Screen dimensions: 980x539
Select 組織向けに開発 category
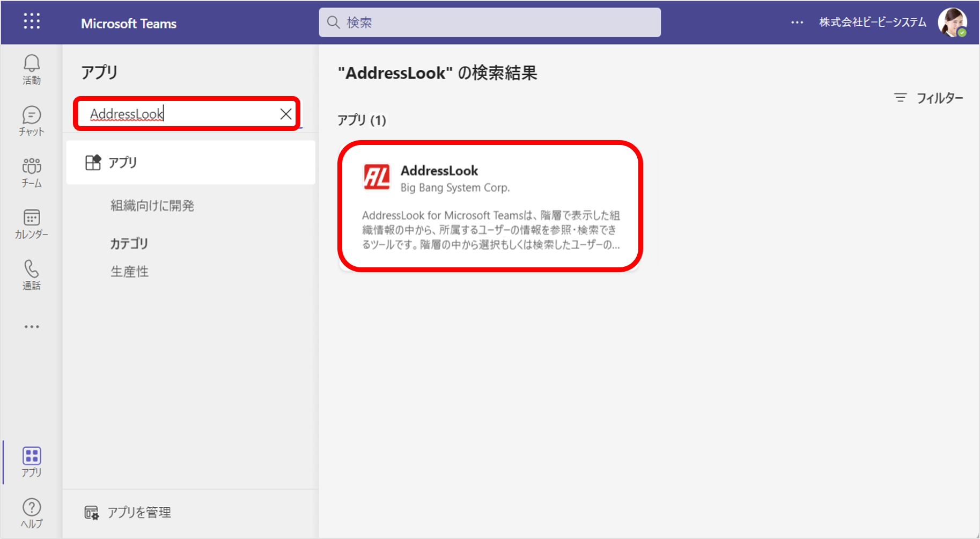[x=152, y=206]
